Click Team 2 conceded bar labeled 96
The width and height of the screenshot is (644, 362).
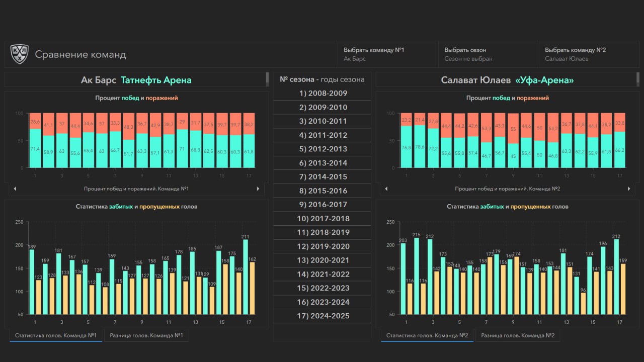(583, 304)
